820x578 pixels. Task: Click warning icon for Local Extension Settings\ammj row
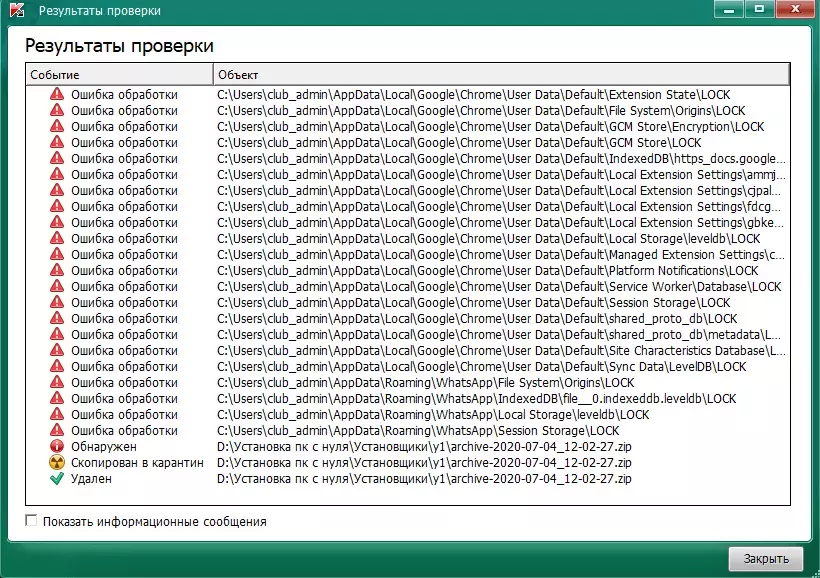[57, 174]
